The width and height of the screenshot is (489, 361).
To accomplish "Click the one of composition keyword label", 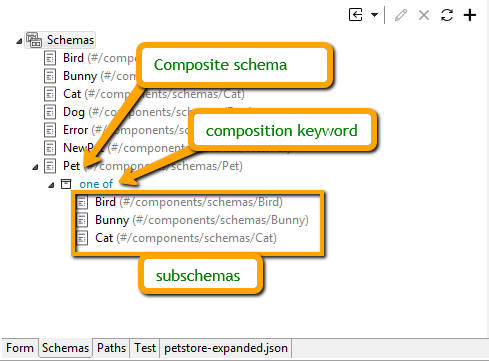I will [x=96, y=184].
